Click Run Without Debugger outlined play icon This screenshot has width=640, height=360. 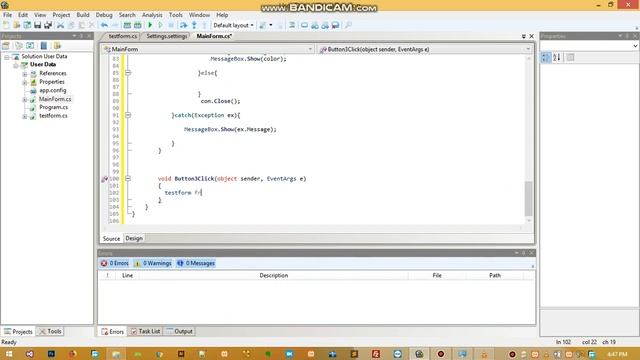[x=160, y=25]
